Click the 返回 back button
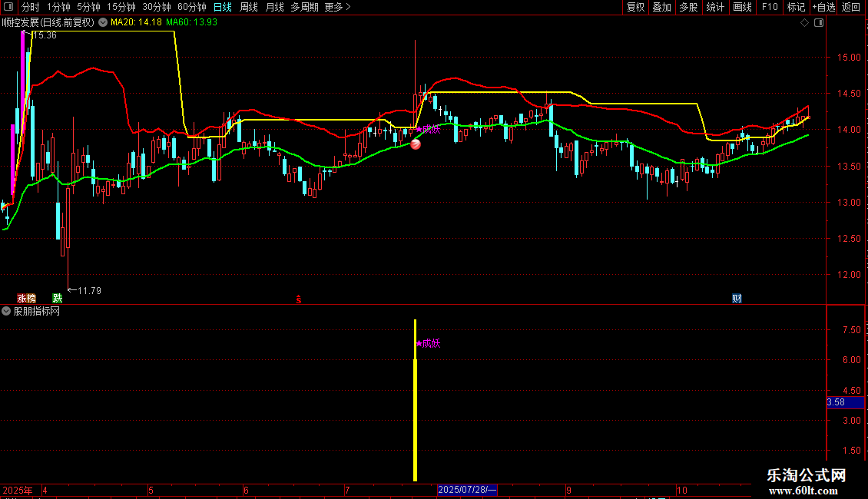Image resolution: width=868 pixels, height=499 pixels. point(851,7)
